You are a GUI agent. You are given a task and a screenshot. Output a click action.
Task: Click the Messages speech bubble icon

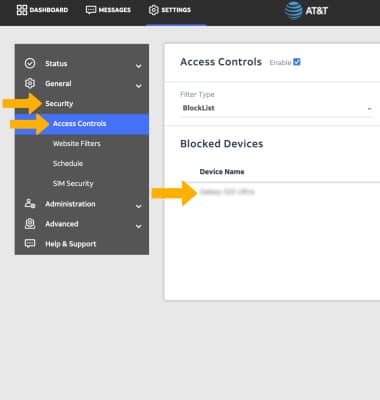[91, 10]
